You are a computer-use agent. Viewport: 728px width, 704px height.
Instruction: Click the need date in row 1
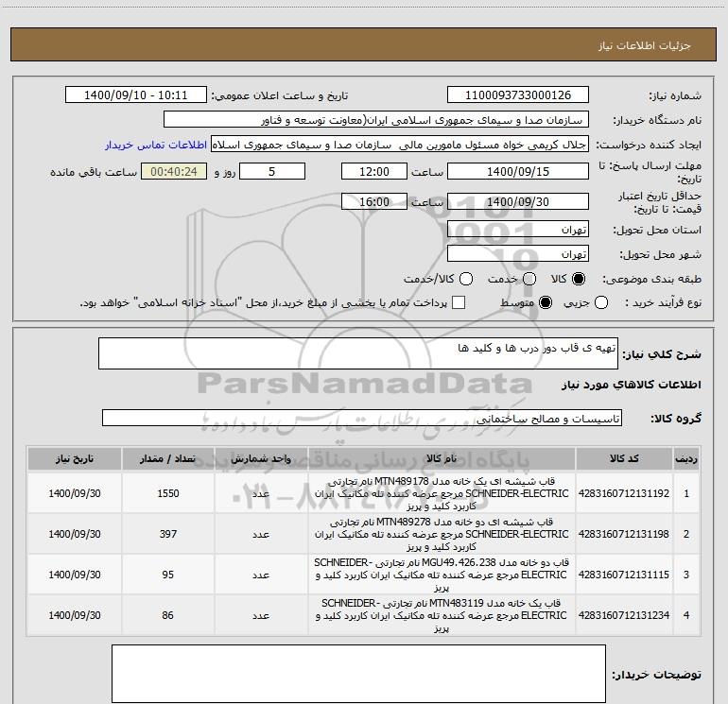coord(75,493)
